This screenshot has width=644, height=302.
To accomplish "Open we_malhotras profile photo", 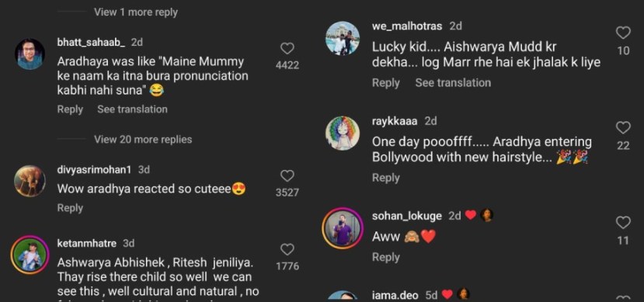I will click(343, 38).
